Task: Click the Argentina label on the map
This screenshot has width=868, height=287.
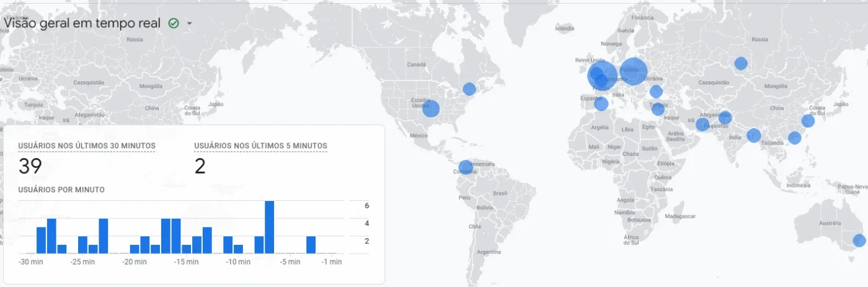Action: pyautogui.click(x=489, y=252)
